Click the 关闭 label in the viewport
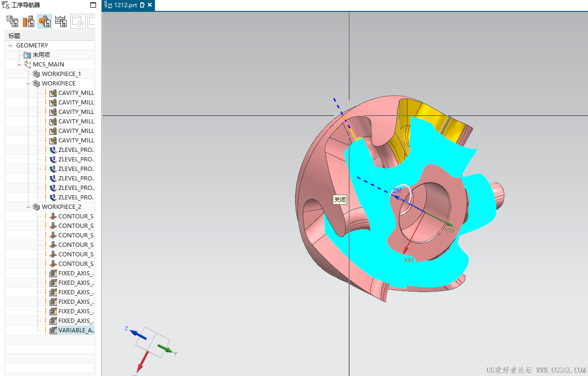 (339, 200)
